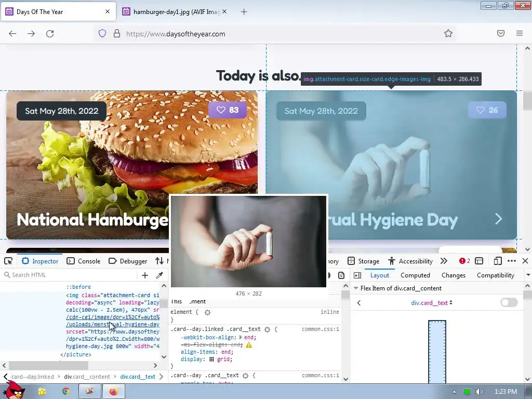Image resolution: width=532 pixels, height=399 pixels.
Task: Click the taskbar volume speaker icon
Action: [x=479, y=392]
